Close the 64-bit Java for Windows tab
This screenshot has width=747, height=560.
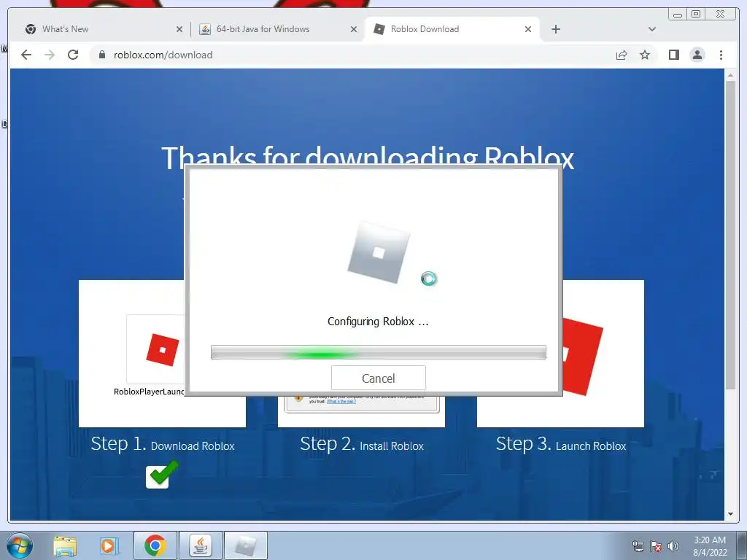[x=354, y=29]
